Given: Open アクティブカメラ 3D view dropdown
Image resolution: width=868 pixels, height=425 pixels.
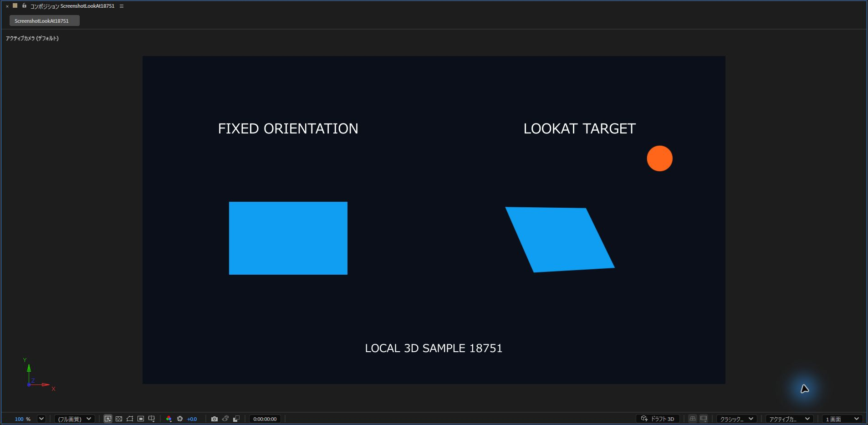Looking at the screenshot, I should click(x=790, y=419).
